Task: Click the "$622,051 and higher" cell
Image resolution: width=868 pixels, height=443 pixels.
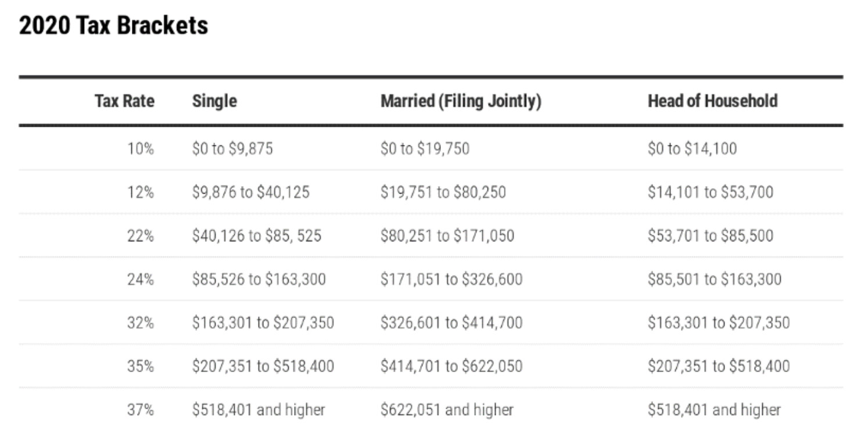Action: (447, 410)
